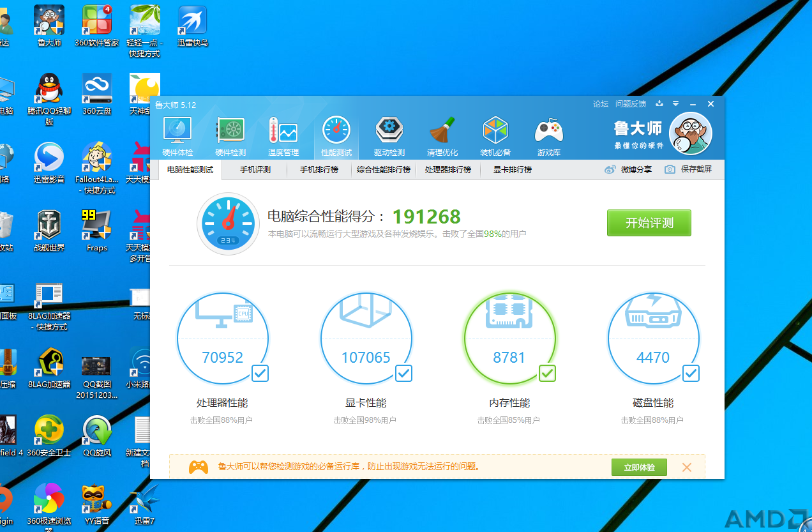This screenshot has width=812, height=532.
Task: Select the 迅雷7 desktop icon
Action: [x=145, y=505]
